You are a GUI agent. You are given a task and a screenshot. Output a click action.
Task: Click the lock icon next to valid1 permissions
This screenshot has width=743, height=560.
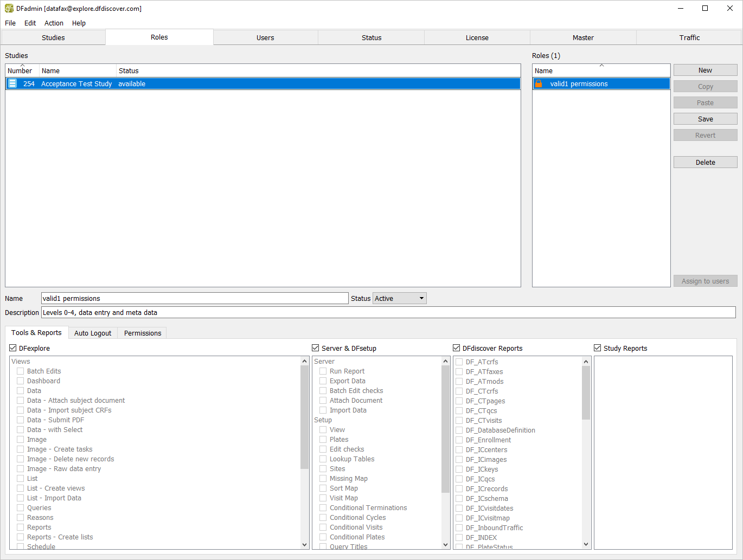tap(539, 83)
